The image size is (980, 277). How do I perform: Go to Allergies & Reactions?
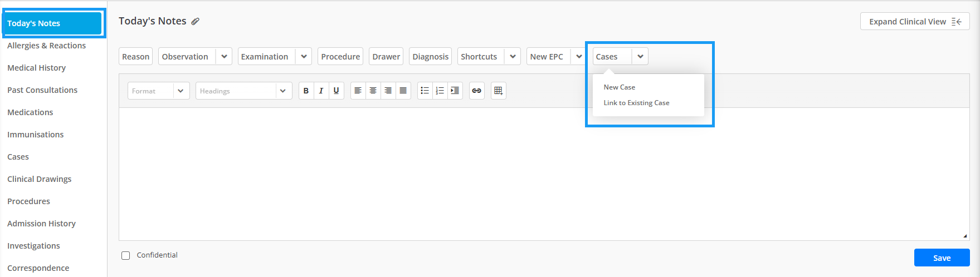(46, 46)
